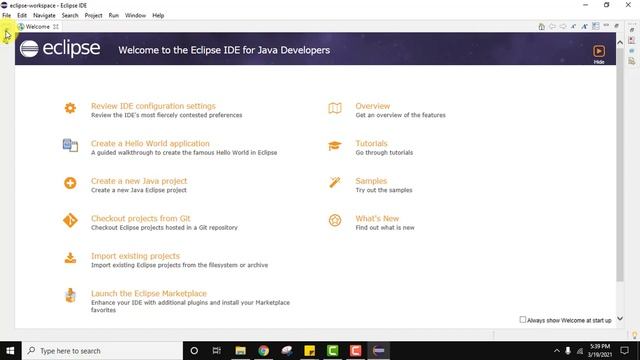
Task: Open Launch the Eclipse Marketplace link
Action: coord(149,293)
